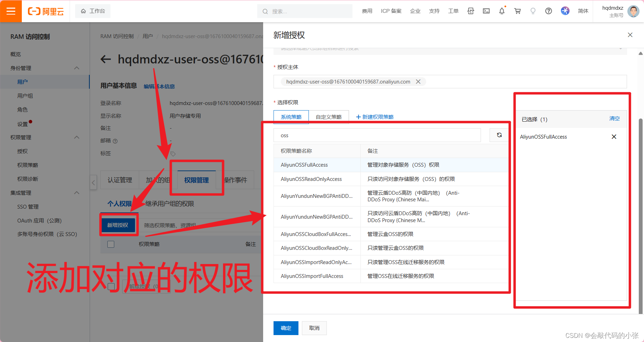Open OAuth 应用 (公测) in the sidebar
This screenshot has height=342, width=644.
pos(39,220)
